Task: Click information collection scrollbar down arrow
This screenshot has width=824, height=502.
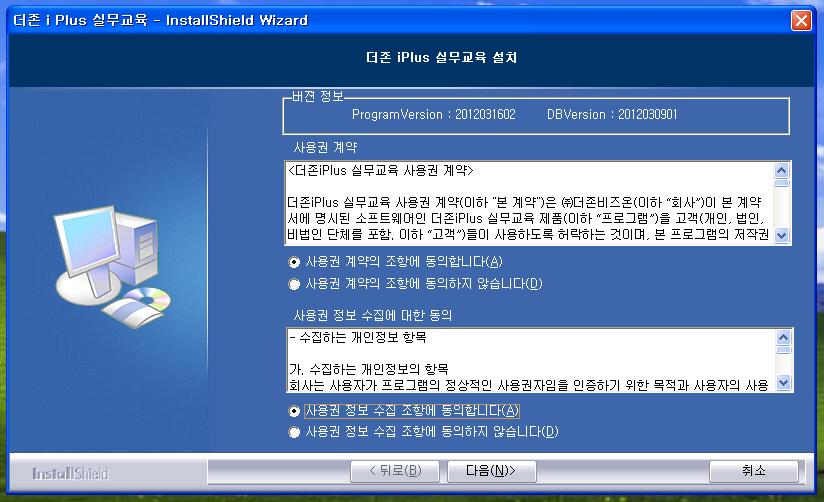Action: [x=783, y=383]
